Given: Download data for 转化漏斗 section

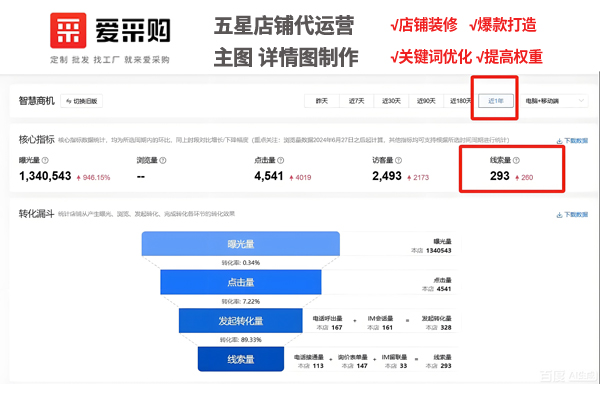Looking at the screenshot, I should pos(572,215).
